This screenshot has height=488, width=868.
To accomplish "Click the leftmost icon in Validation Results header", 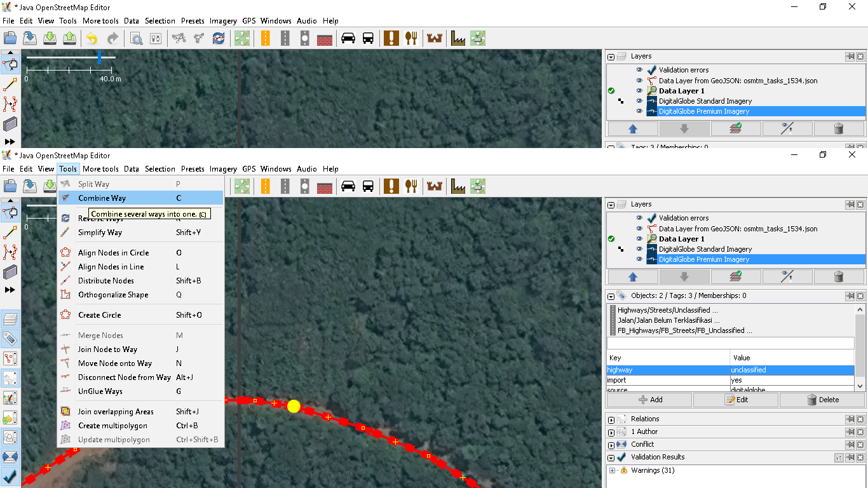I will click(x=839, y=457).
